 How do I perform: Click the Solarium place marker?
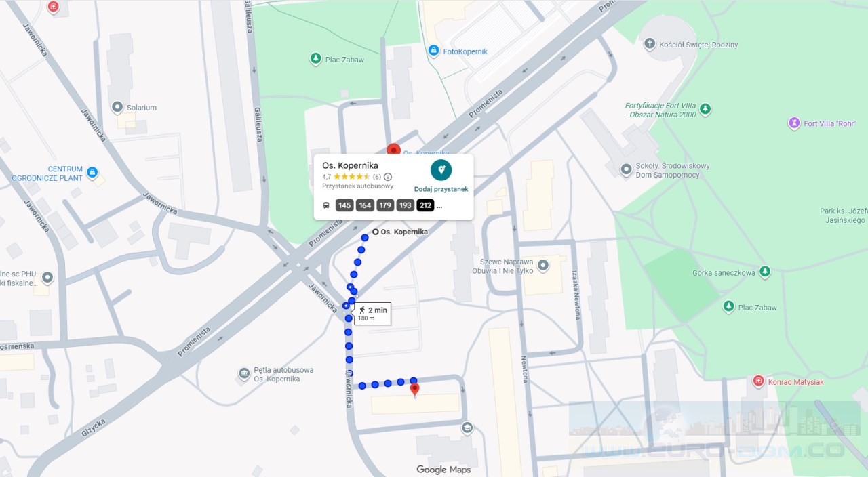(117, 107)
